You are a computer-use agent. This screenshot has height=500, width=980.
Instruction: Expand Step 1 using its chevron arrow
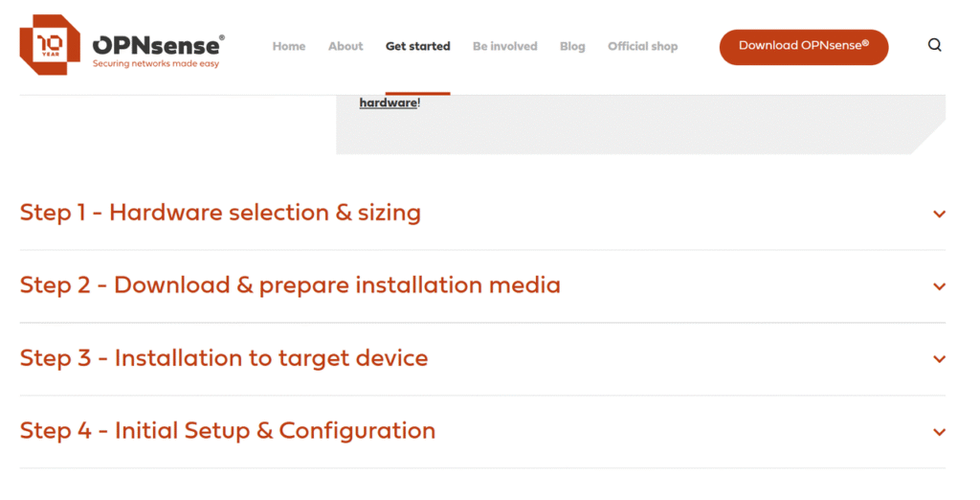point(939,214)
